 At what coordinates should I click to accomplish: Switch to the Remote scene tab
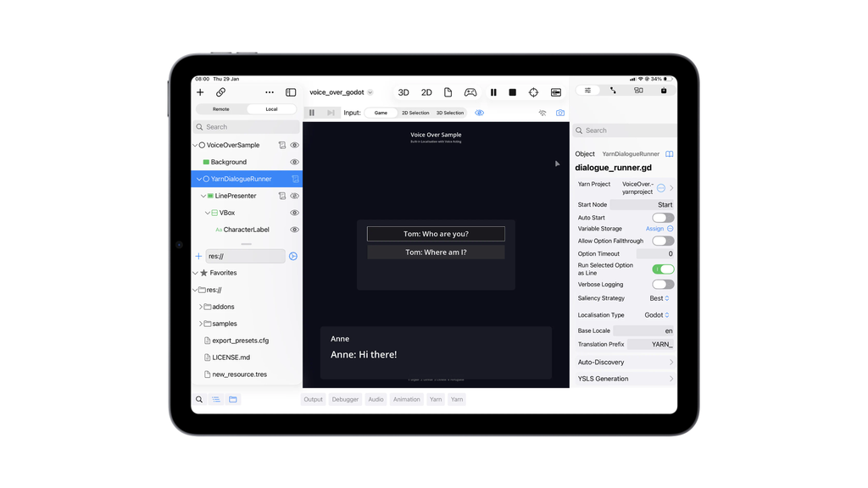pos(220,109)
